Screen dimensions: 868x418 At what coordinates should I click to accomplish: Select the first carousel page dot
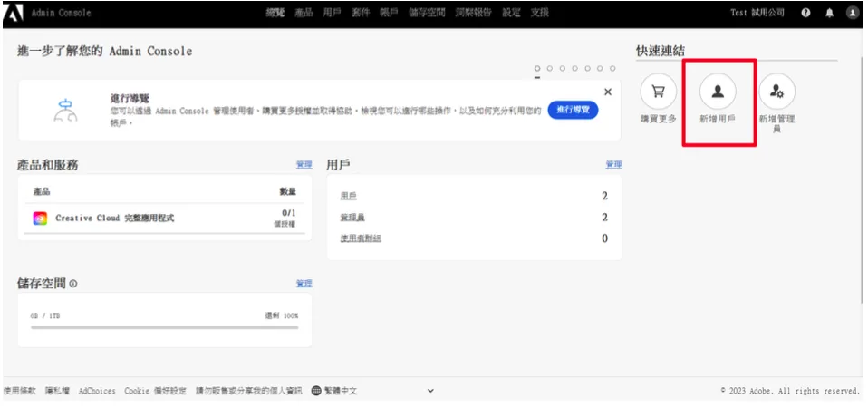pos(537,69)
